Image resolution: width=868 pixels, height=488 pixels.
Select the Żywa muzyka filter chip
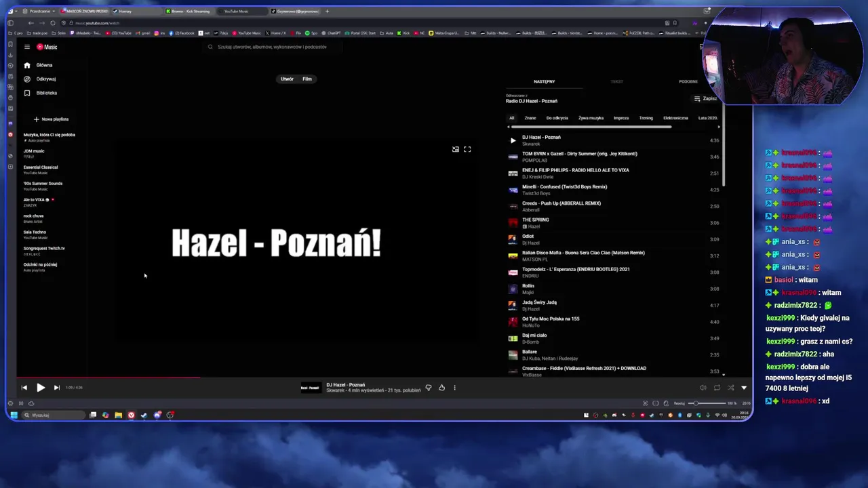(x=591, y=118)
